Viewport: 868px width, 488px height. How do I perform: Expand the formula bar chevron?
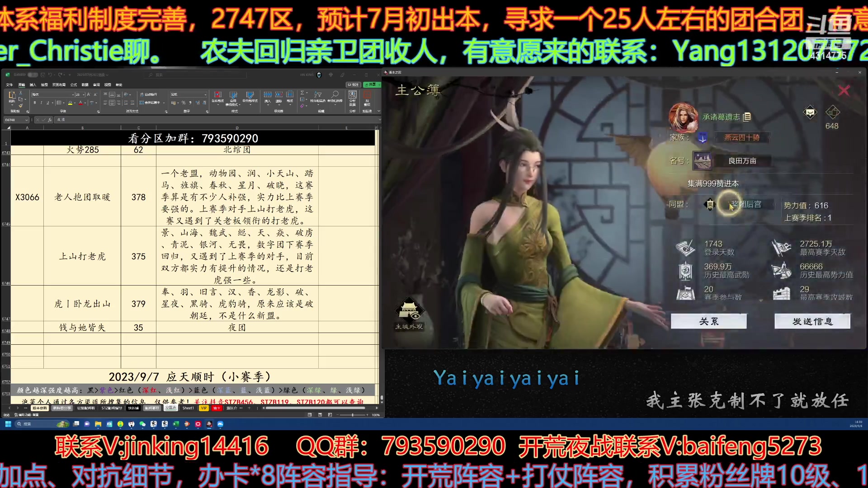(x=380, y=120)
